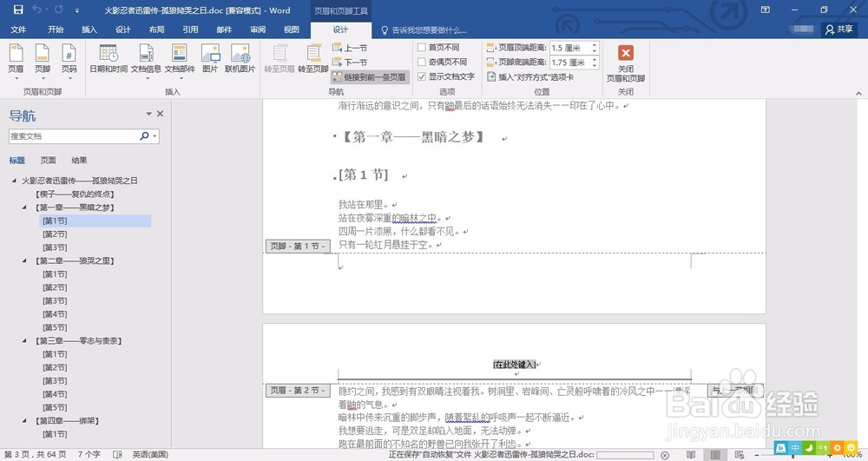Switch to the 审阅 review tab
The height and width of the screenshot is (461, 868).
point(258,30)
